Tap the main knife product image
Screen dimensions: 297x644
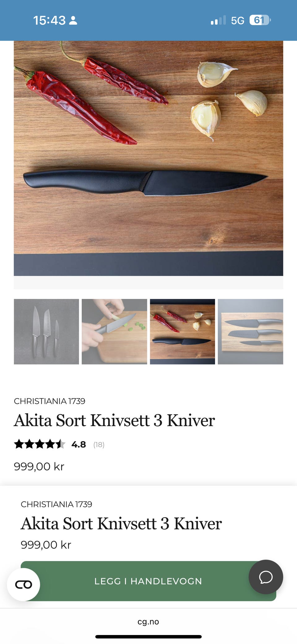(148, 158)
